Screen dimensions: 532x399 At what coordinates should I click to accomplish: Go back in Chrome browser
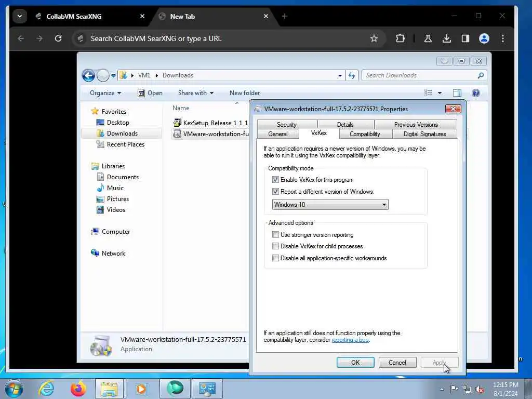(x=21, y=38)
